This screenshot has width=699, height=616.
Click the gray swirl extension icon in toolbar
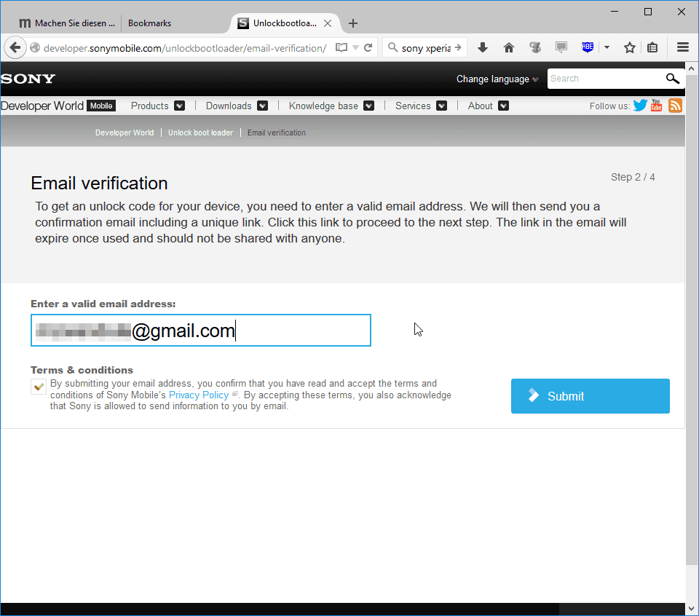coord(535,47)
